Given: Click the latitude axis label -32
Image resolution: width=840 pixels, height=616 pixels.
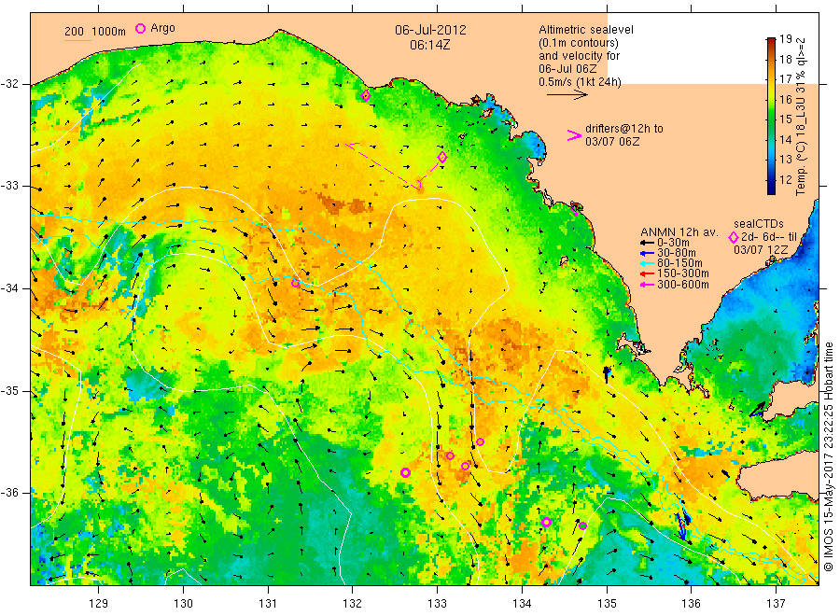Looking at the screenshot, I should [9, 84].
